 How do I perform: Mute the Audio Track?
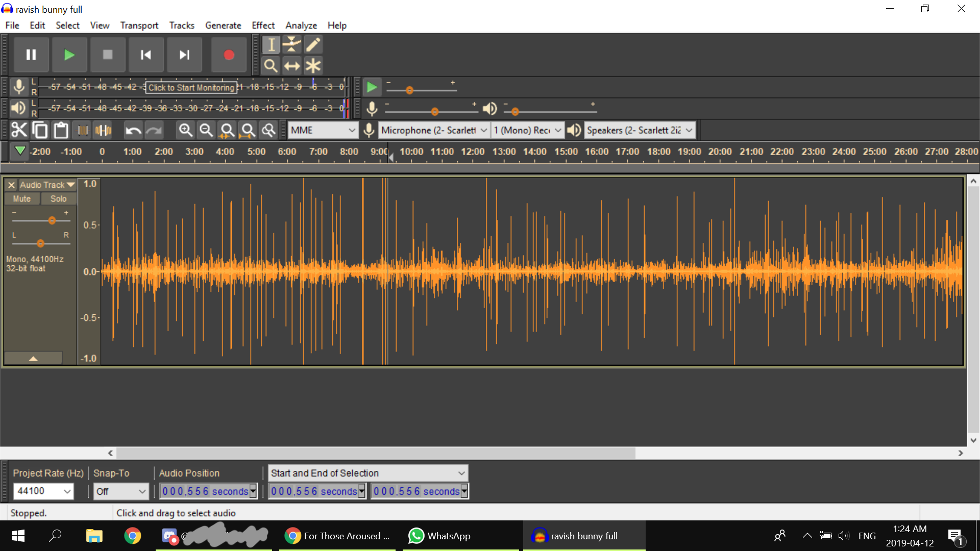pos(22,199)
